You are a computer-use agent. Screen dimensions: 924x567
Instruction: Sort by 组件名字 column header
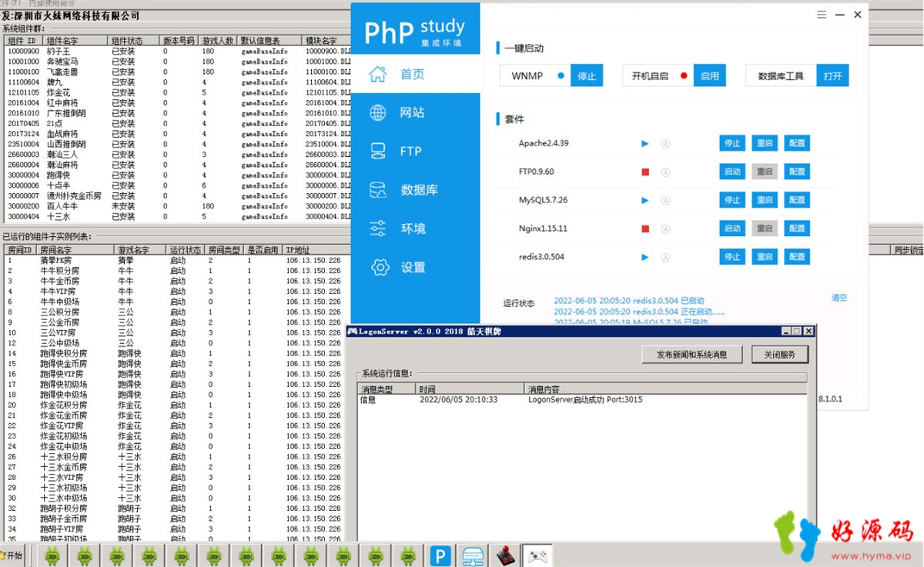pos(75,41)
